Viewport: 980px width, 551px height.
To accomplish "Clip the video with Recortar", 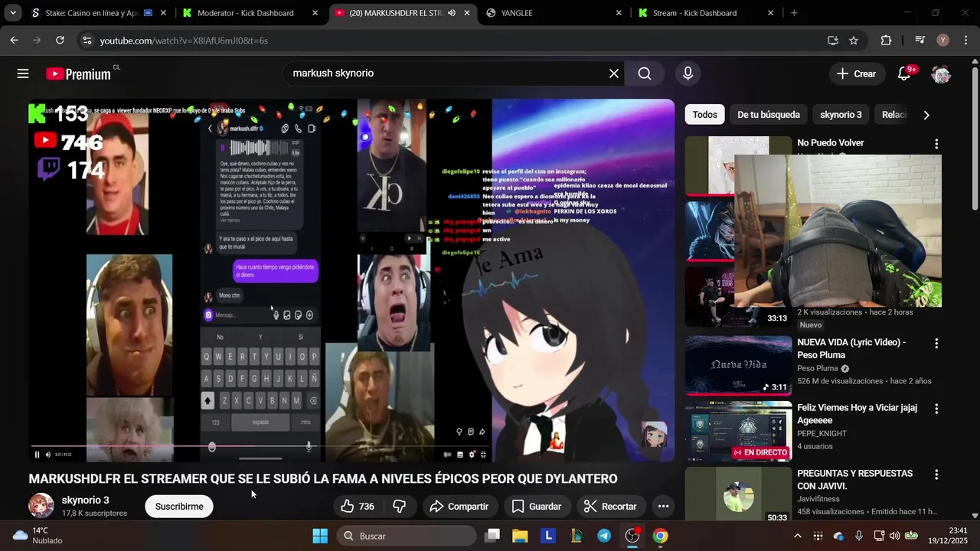I will coord(609,507).
